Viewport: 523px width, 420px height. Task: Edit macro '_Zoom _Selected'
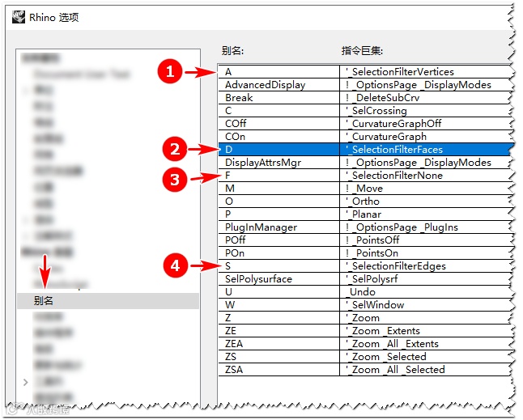[425, 357]
